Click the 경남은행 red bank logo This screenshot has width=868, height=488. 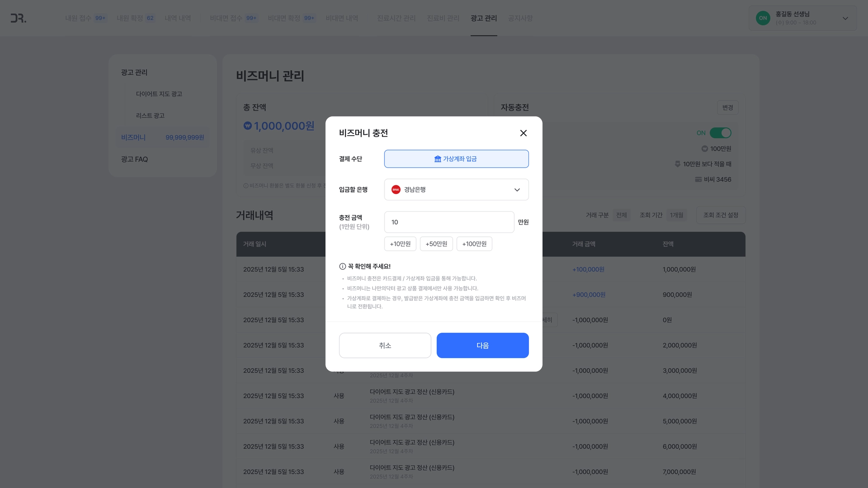coord(396,190)
